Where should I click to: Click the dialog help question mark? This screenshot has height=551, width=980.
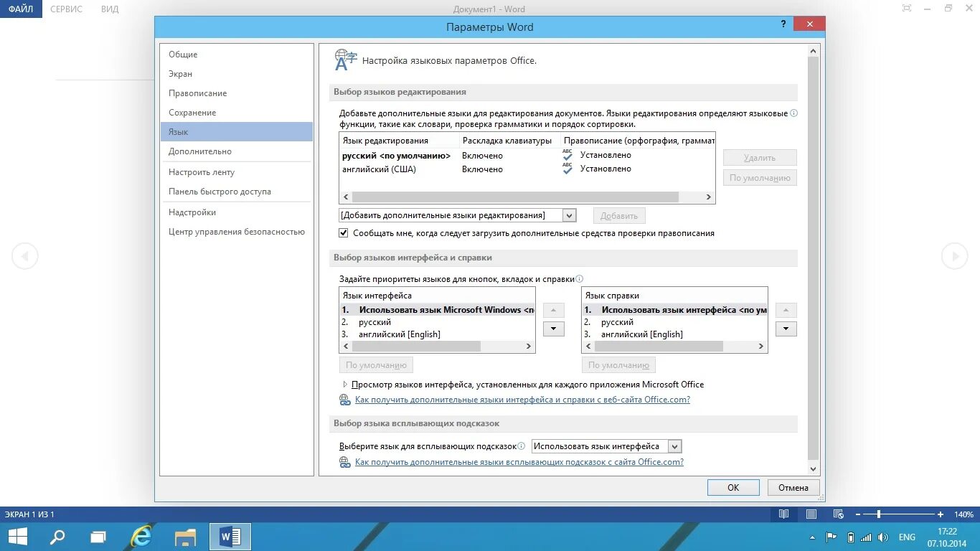[x=783, y=24]
